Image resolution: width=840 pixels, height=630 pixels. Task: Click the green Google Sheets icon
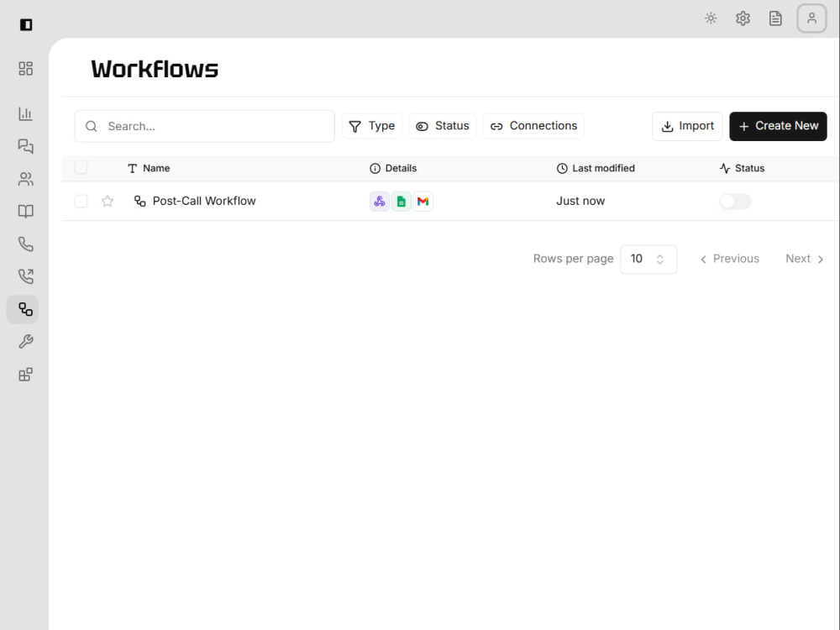tap(402, 202)
